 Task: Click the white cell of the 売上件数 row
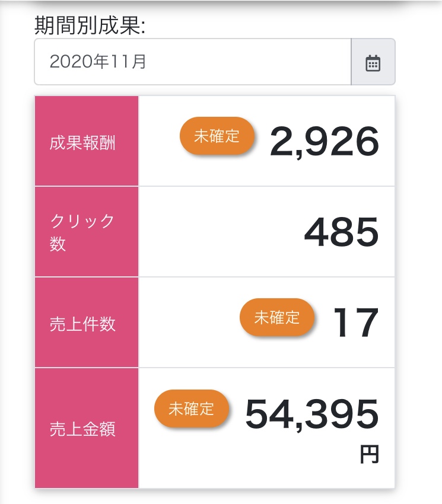pos(266,322)
